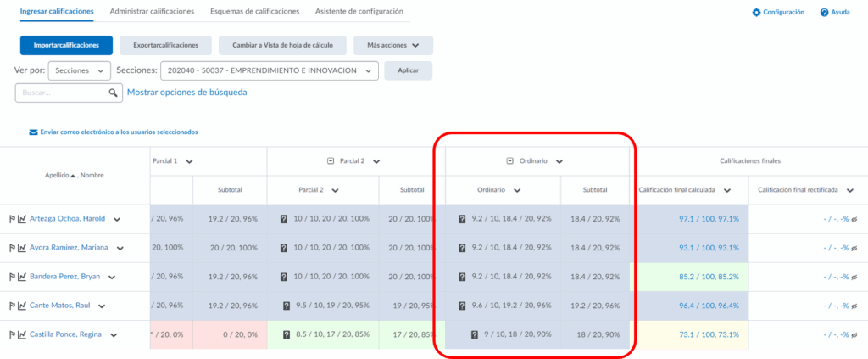Toggle the flag for Ayora Ramirez, Mariana
Viewport: 868px width, 359px height.
point(12,248)
